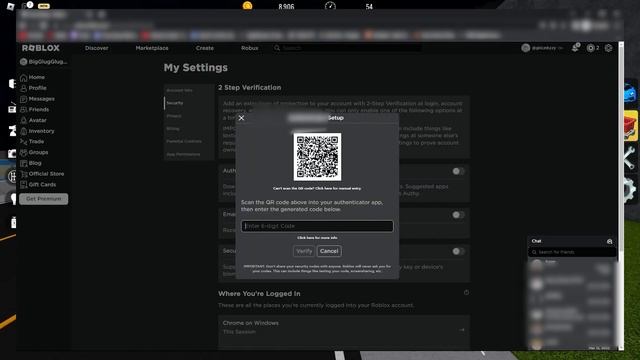Screen dimensions: 640x360
Task: Click the Gift Cards icon
Action: point(24,185)
